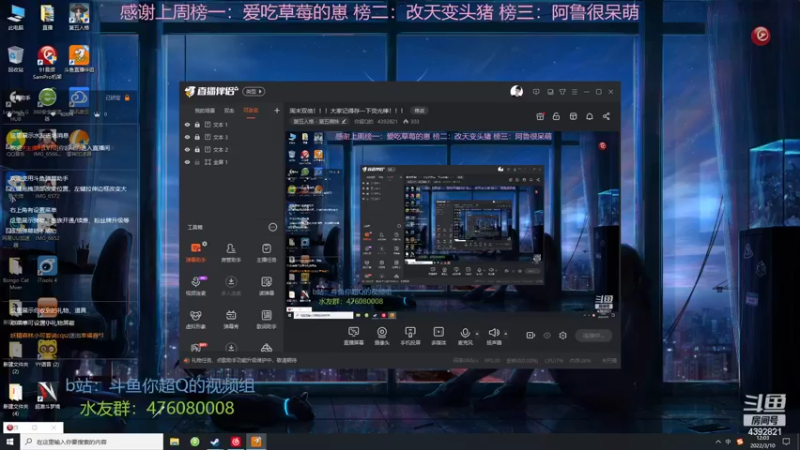The width and height of the screenshot is (800, 450).
Task: Click the bell notification icon above preview
Action: click(x=589, y=116)
